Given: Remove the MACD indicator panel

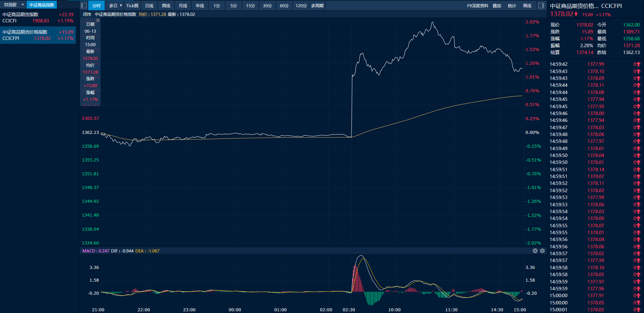Looking at the screenshot, I should 535,251.
